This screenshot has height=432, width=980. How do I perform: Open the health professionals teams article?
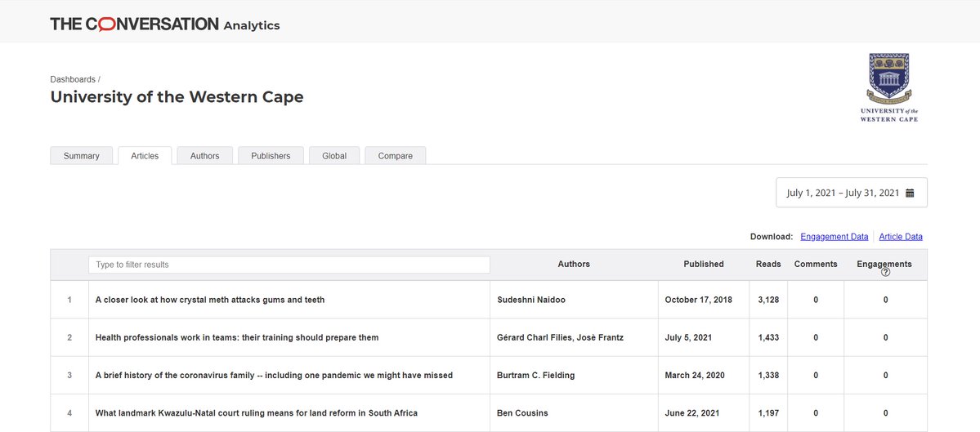pos(237,338)
